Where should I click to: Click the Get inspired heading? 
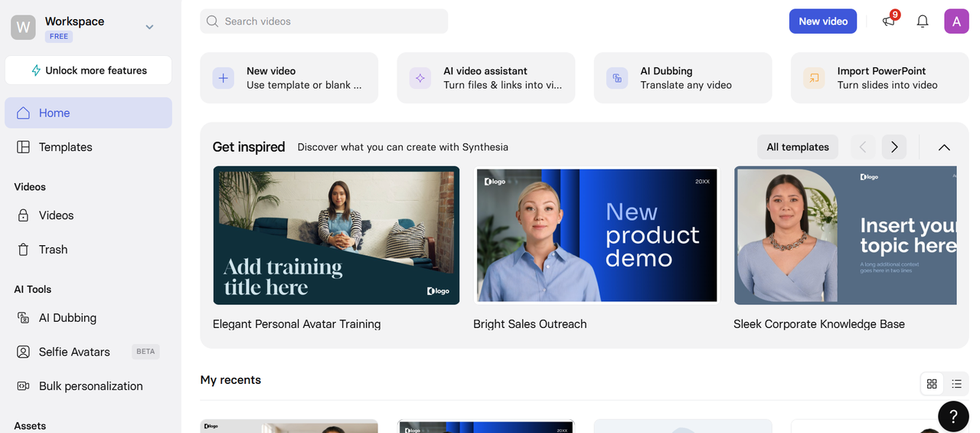(249, 147)
